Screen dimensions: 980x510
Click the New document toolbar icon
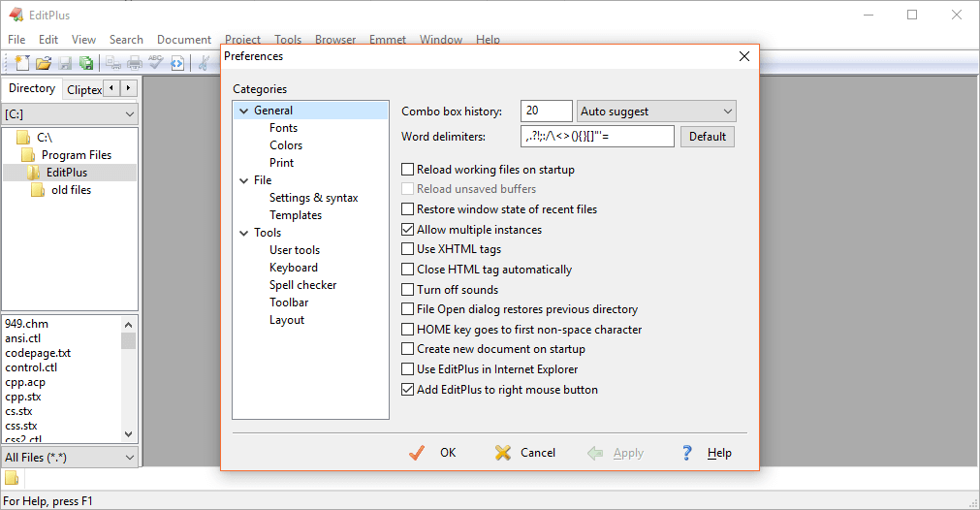point(22,62)
